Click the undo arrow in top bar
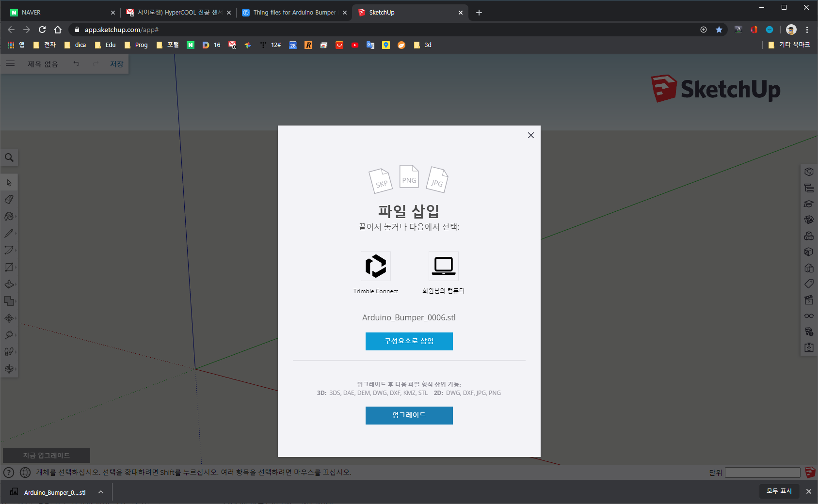The image size is (818, 504). pyautogui.click(x=76, y=63)
